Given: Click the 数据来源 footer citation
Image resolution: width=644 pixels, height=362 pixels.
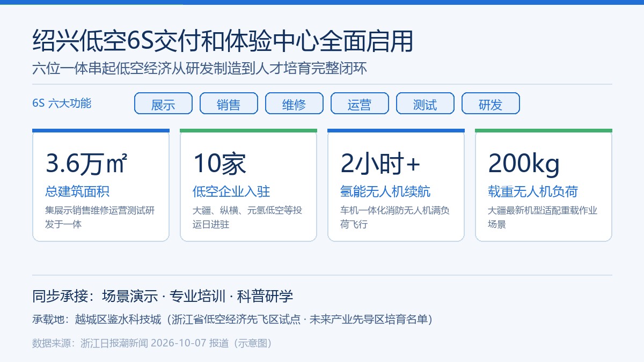Looking at the screenshot, I should tap(152, 343).
